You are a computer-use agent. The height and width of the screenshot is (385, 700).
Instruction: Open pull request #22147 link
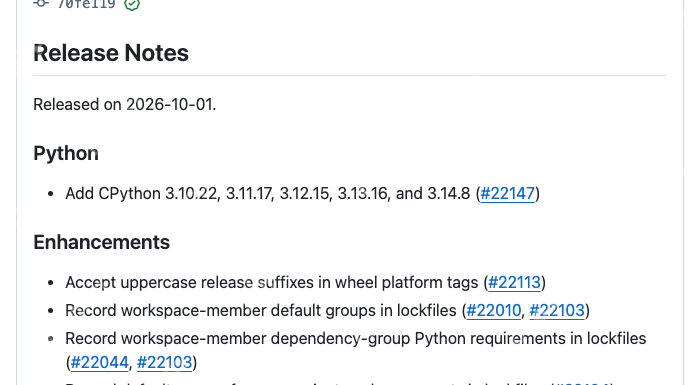pyautogui.click(x=507, y=194)
